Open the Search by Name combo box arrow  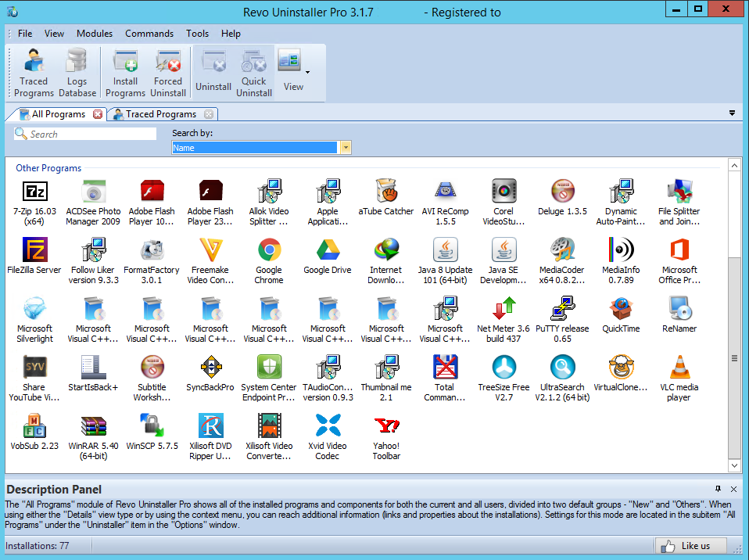[x=346, y=148]
